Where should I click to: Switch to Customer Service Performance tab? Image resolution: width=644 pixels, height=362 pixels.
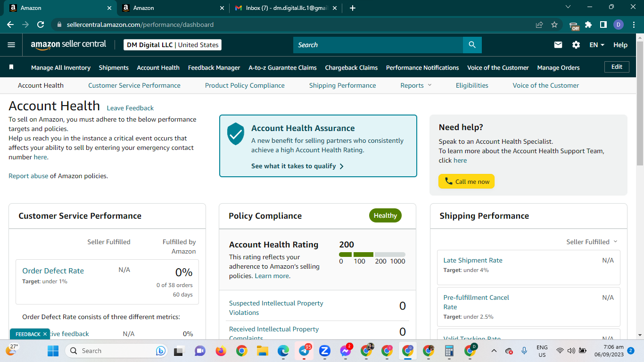tap(134, 85)
